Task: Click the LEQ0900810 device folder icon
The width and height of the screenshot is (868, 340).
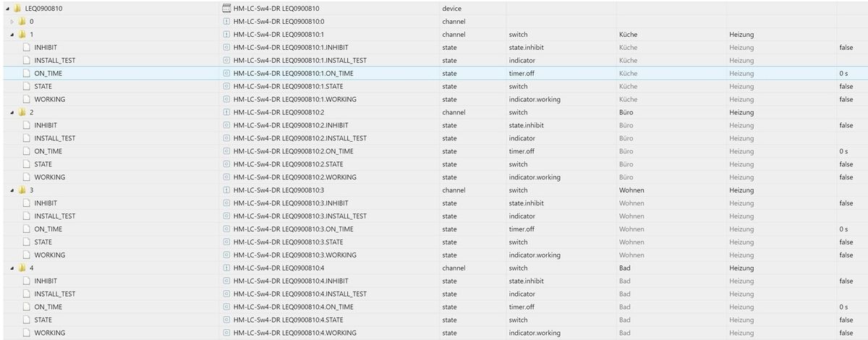Action: tap(17, 8)
